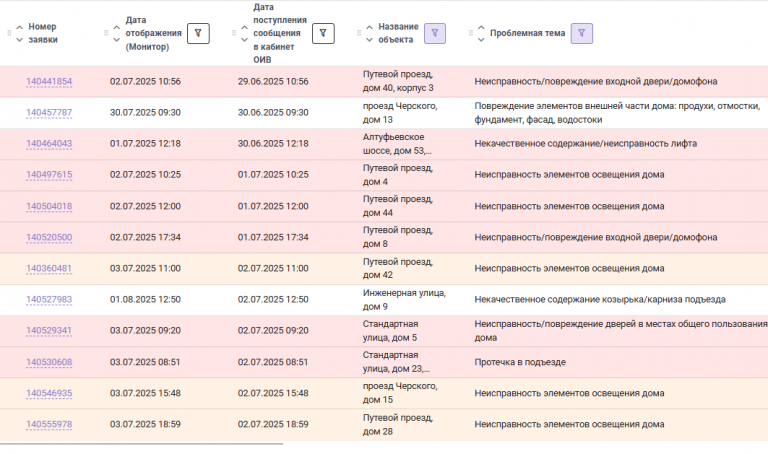Open request 140464043
The height and width of the screenshot is (454, 768).
49,143
